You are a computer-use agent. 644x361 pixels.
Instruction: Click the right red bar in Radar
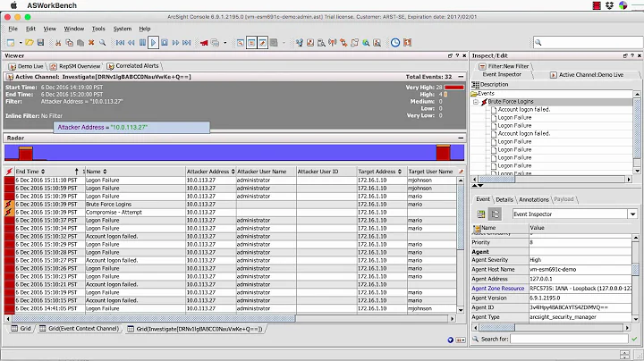click(443, 153)
